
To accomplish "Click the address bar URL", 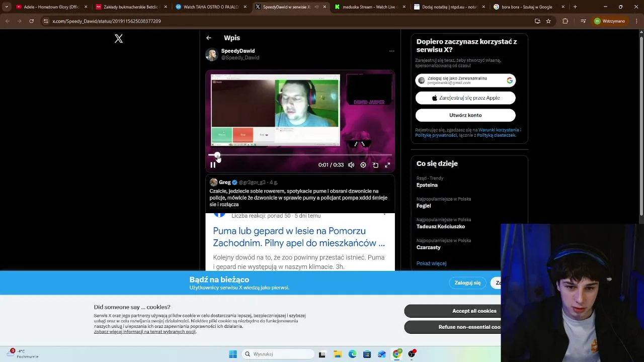I will [x=107, y=21].
